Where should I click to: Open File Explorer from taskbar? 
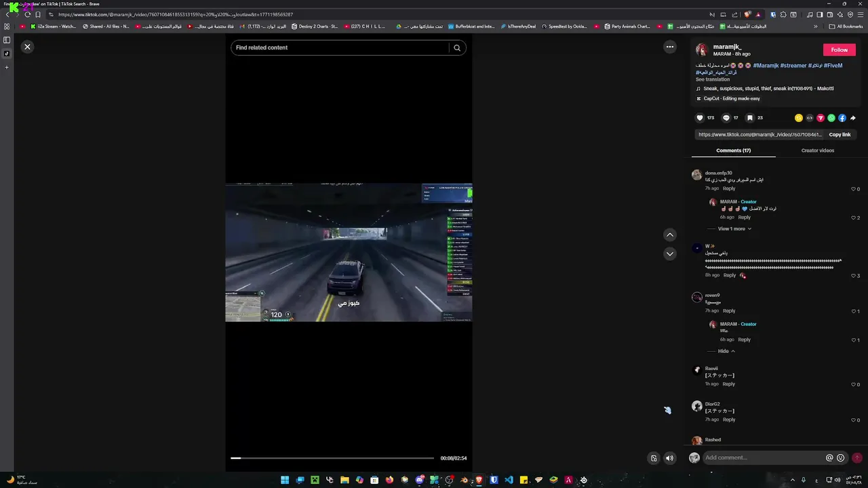pyautogui.click(x=344, y=480)
